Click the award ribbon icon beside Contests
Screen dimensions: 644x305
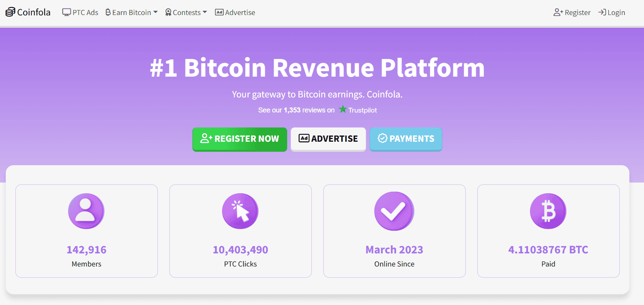coord(168,12)
